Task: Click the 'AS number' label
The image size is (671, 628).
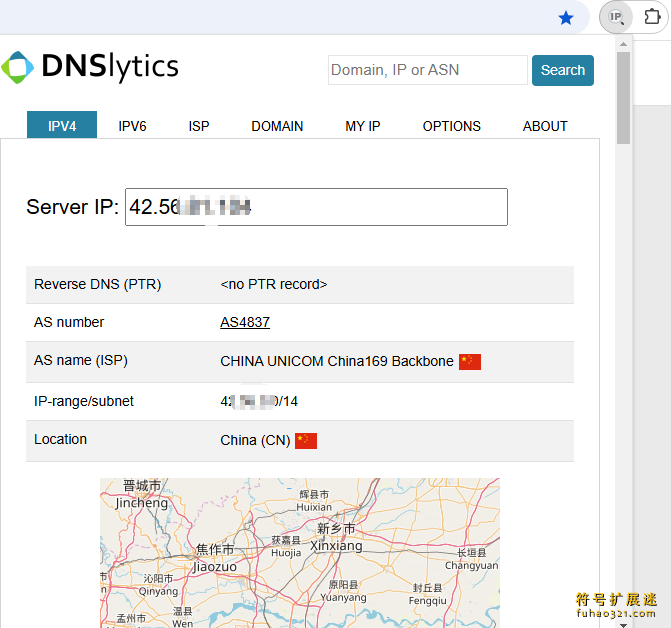Action: click(x=69, y=322)
